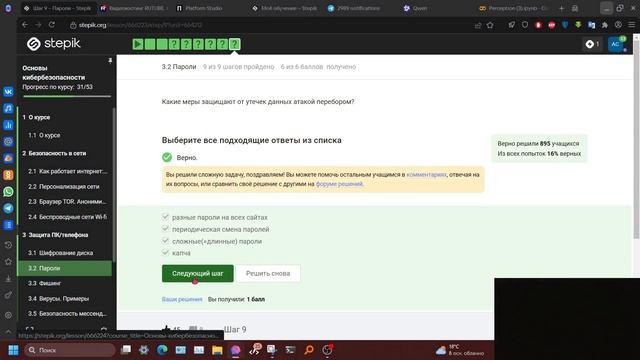This screenshot has height=360, width=640.
Task: Open a new browser tab
Action: point(561,8)
